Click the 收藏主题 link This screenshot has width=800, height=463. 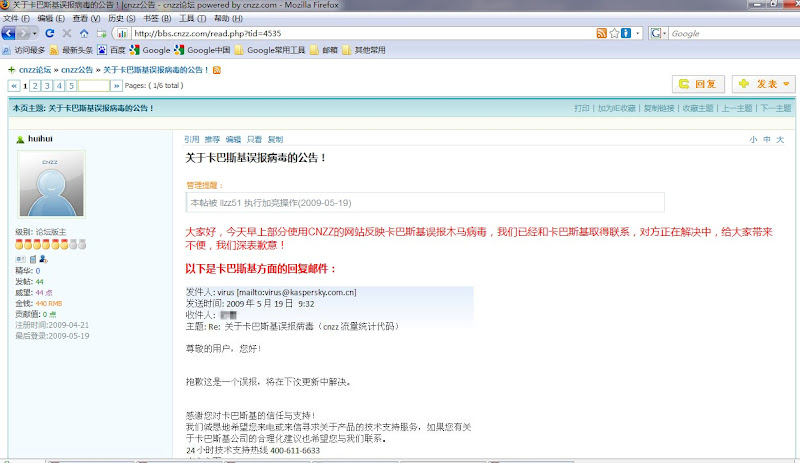698,108
